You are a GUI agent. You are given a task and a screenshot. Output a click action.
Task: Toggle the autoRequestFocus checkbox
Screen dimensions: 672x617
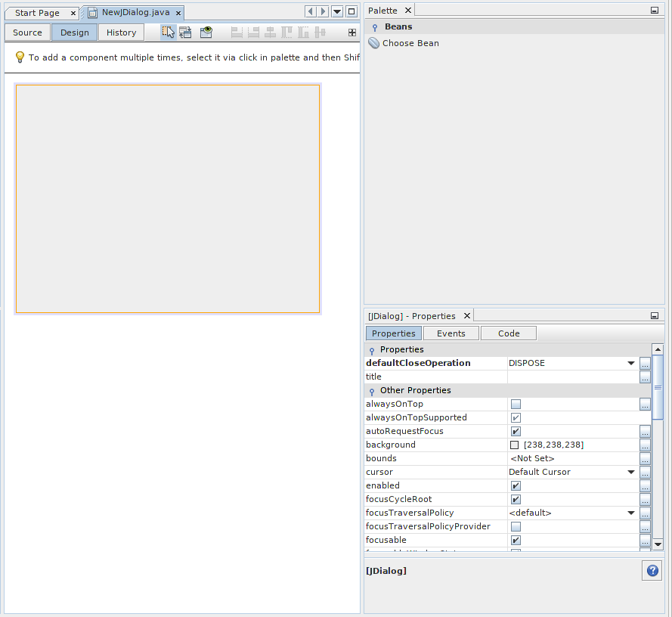pos(516,431)
